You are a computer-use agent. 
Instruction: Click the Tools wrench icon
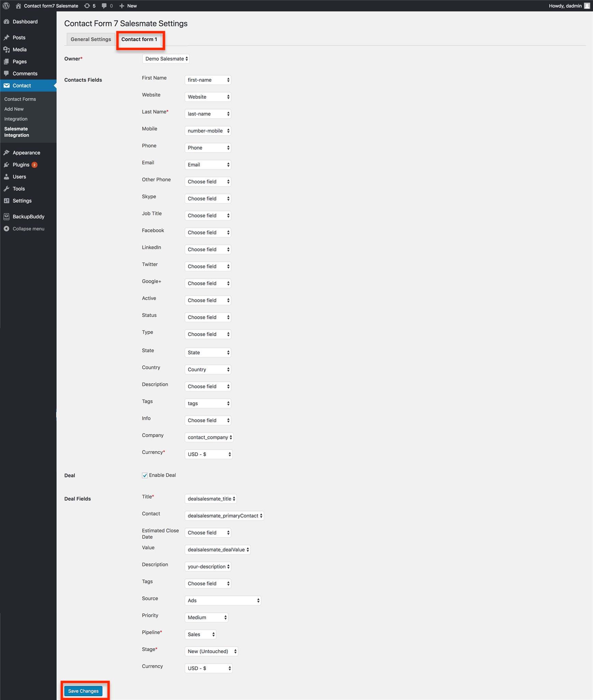click(6, 189)
